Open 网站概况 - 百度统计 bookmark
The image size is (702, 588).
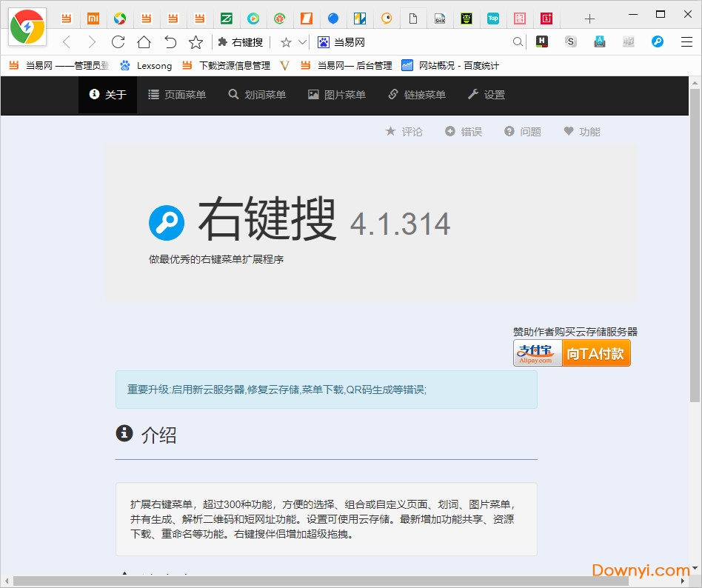coord(450,66)
